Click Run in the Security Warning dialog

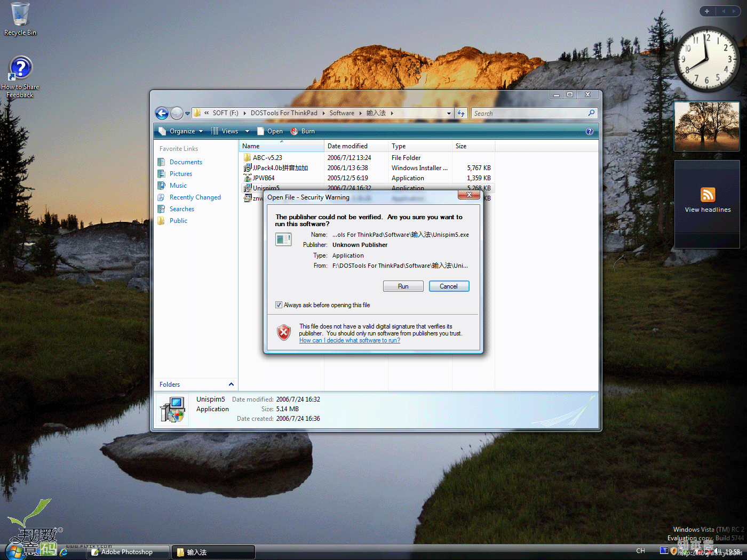(403, 286)
